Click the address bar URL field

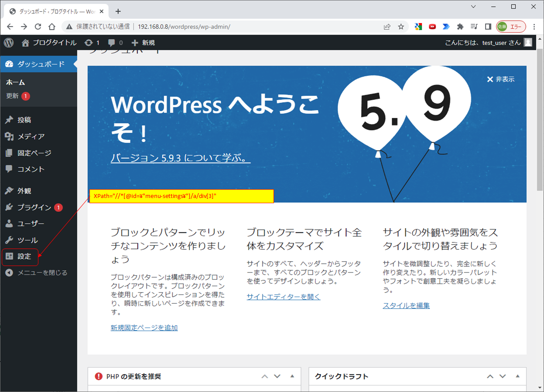tap(236, 27)
